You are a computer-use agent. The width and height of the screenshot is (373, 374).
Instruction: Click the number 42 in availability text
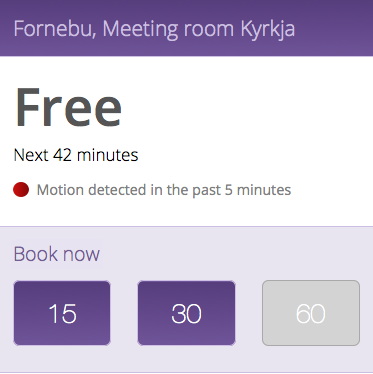[62, 155]
